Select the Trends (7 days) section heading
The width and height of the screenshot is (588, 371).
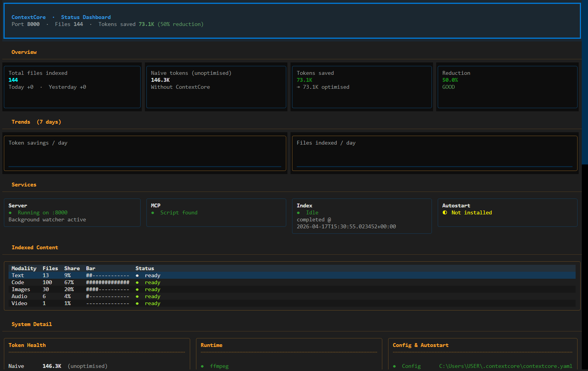coord(36,122)
